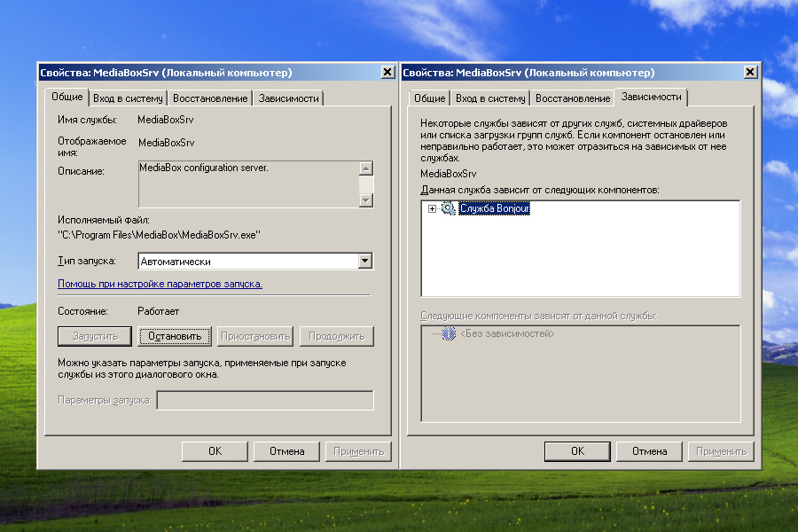Click the Описание box scrollbar

click(x=365, y=184)
